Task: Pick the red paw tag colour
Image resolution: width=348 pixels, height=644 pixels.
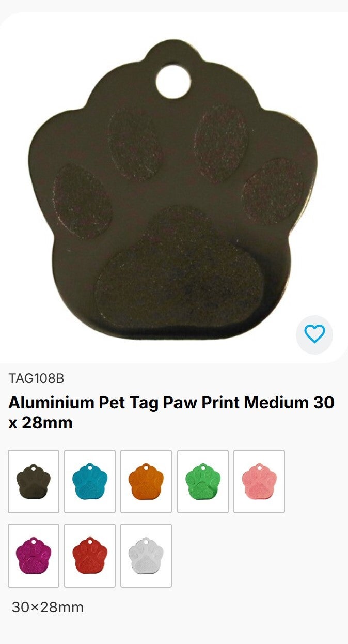Action: coord(90,556)
